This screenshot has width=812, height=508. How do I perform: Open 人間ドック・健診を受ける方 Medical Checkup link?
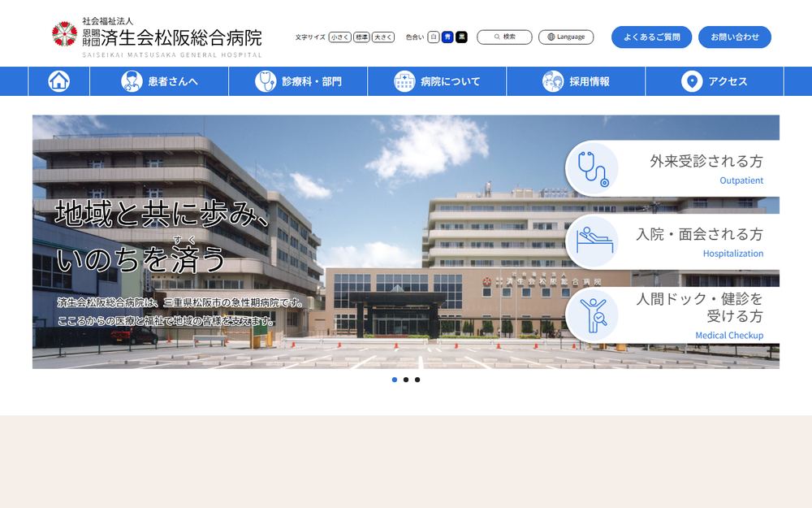[672, 315]
